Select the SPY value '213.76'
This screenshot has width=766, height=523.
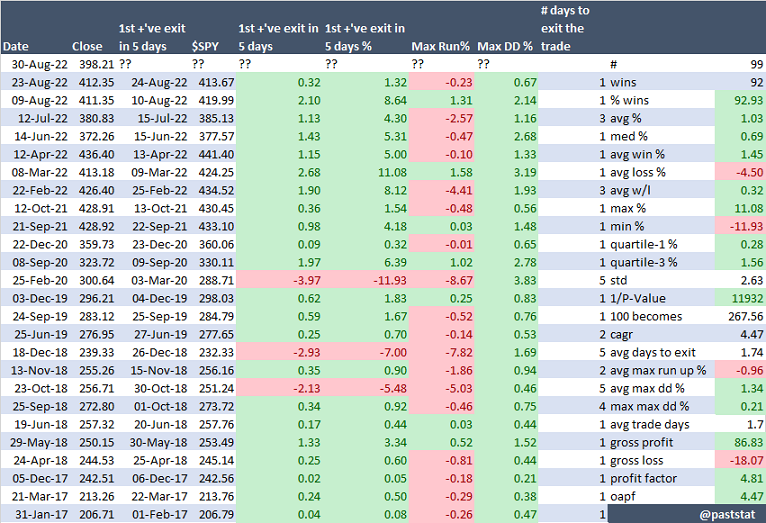click(216, 497)
